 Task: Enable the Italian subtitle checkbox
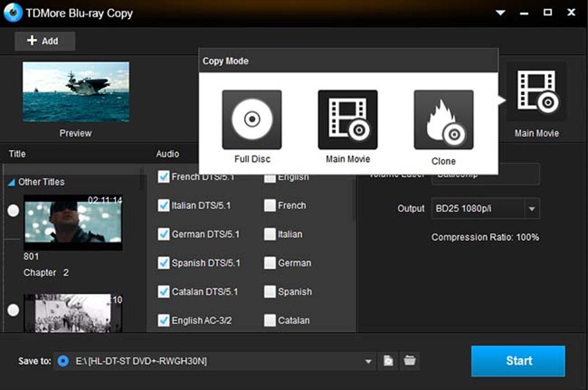pos(270,234)
